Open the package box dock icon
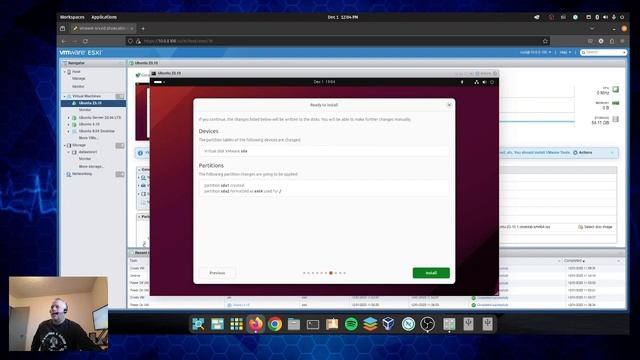The height and width of the screenshot is (360, 640). point(332,324)
